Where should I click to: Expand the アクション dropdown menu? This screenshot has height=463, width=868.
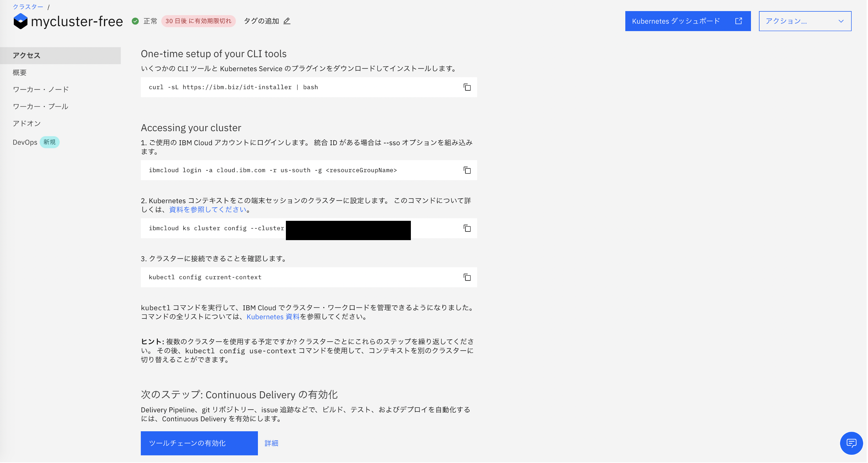pyautogui.click(x=804, y=21)
